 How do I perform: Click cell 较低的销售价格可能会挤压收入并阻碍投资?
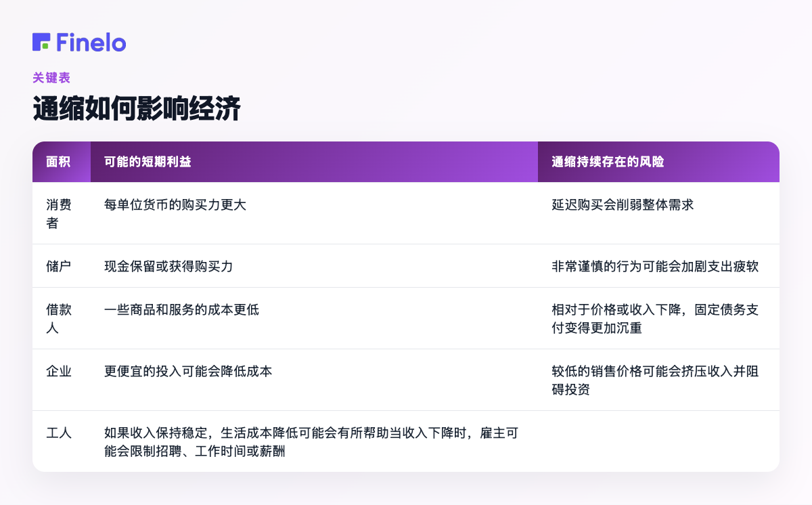[658, 380]
